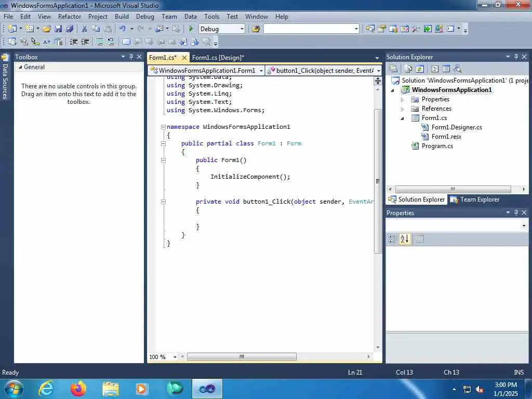This screenshot has width=532, height=399.
Task: Open the Debug configuration dropdown
Action: click(x=242, y=29)
